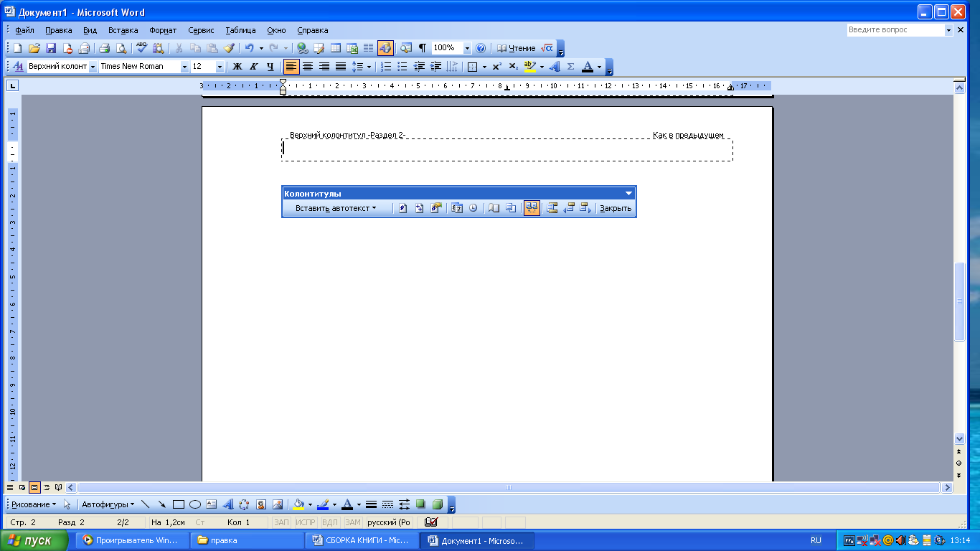Go to previous header section
The image size is (980, 551).
[569, 208]
